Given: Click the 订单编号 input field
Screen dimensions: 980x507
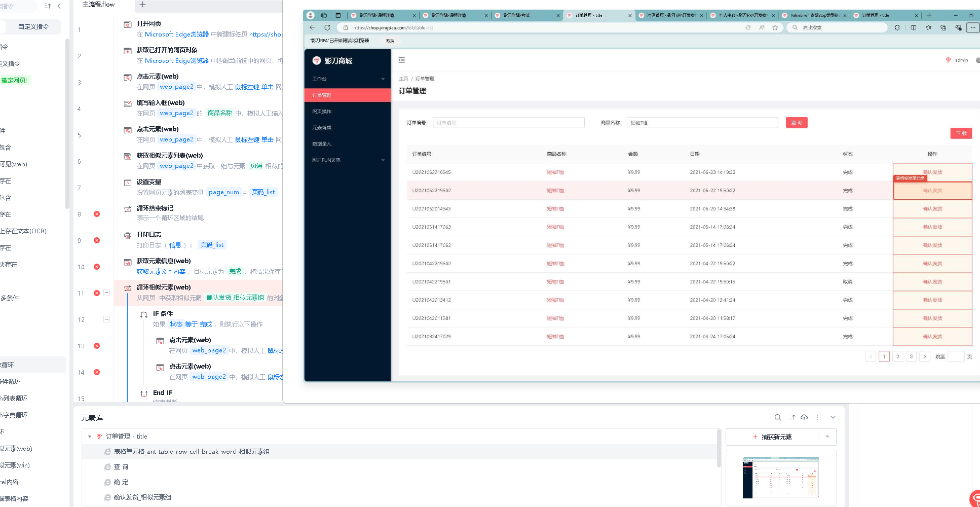Looking at the screenshot, I should (x=509, y=123).
